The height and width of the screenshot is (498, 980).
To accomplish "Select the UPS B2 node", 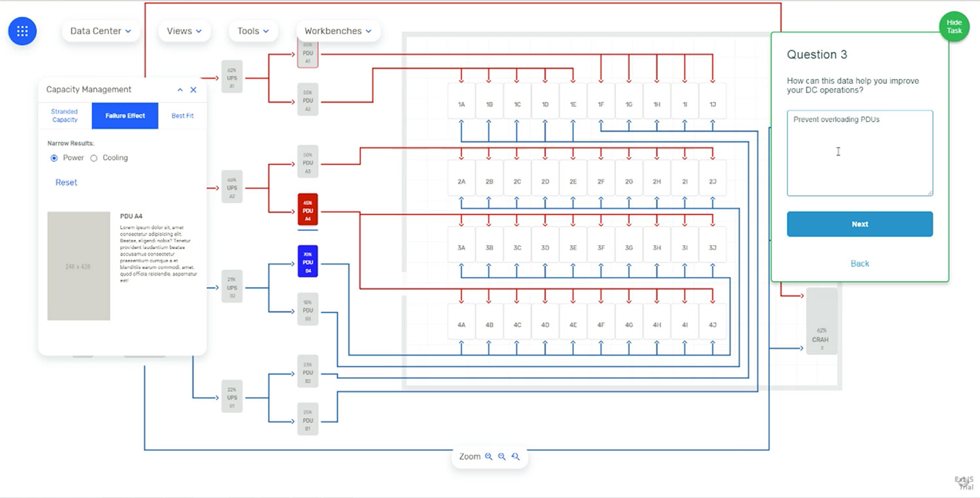I will tap(232, 287).
